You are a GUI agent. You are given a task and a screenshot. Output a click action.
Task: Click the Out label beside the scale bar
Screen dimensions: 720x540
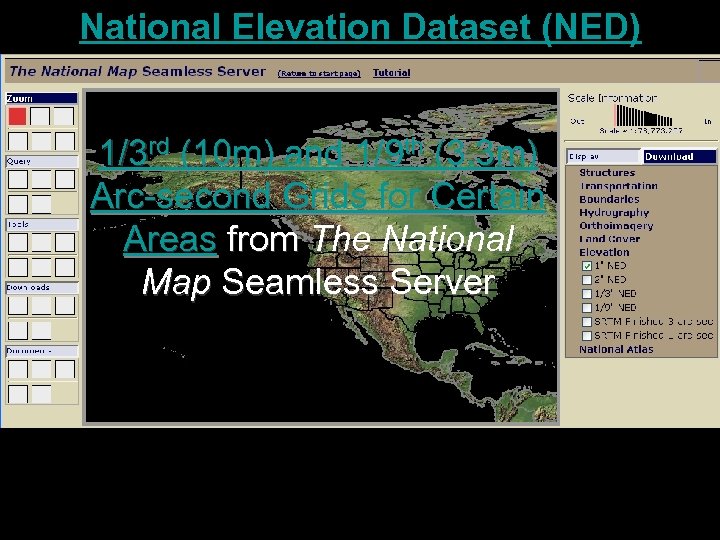(x=577, y=121)
